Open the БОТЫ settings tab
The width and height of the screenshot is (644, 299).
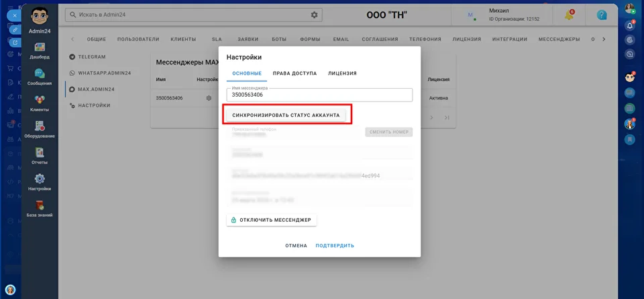[279, 40]
